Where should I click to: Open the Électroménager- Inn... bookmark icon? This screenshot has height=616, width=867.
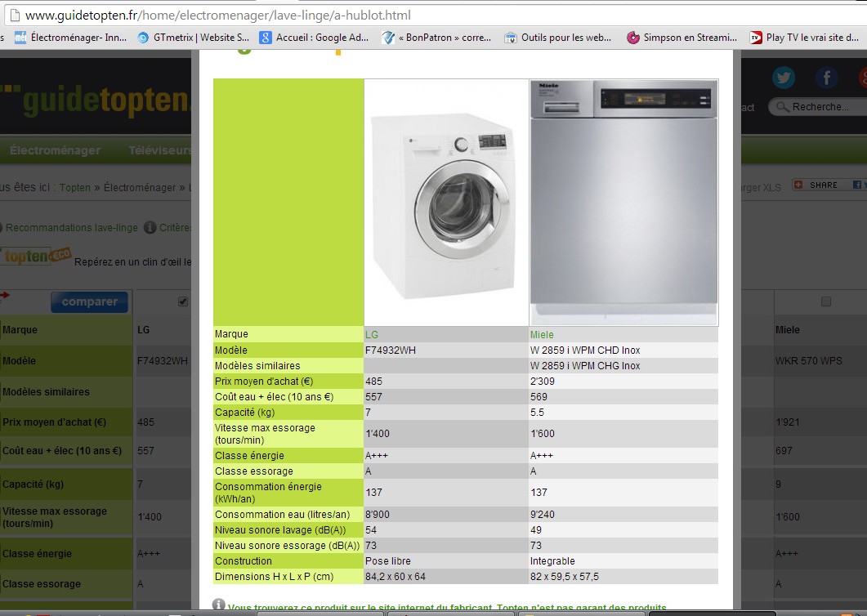click(20, 38)
